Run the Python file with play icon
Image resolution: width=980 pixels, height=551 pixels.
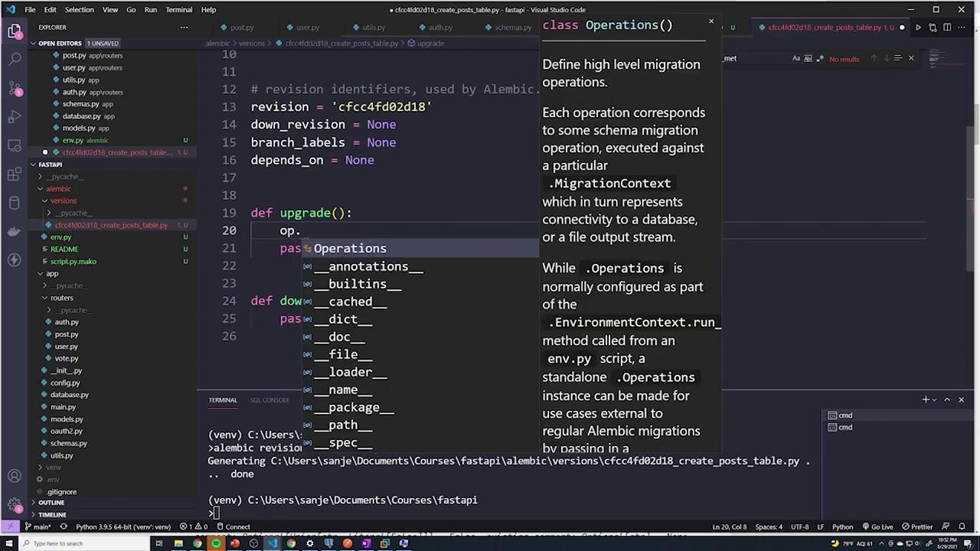click(918, 28)
